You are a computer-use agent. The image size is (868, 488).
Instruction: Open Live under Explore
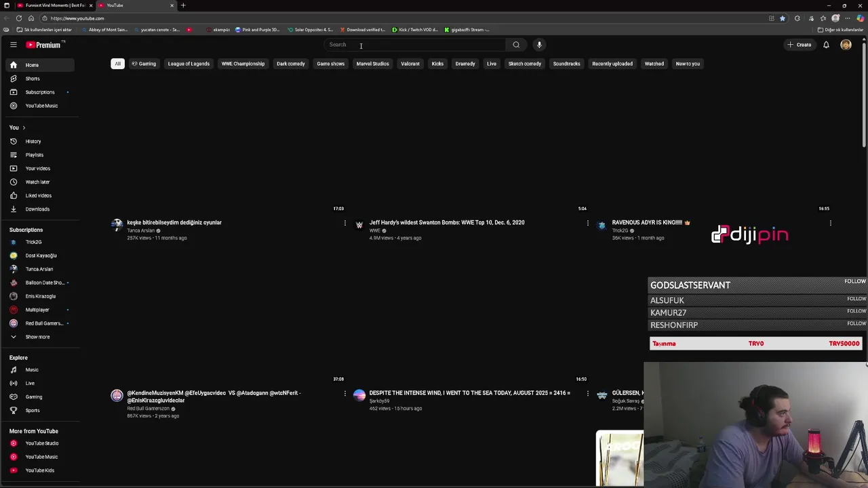41,384
